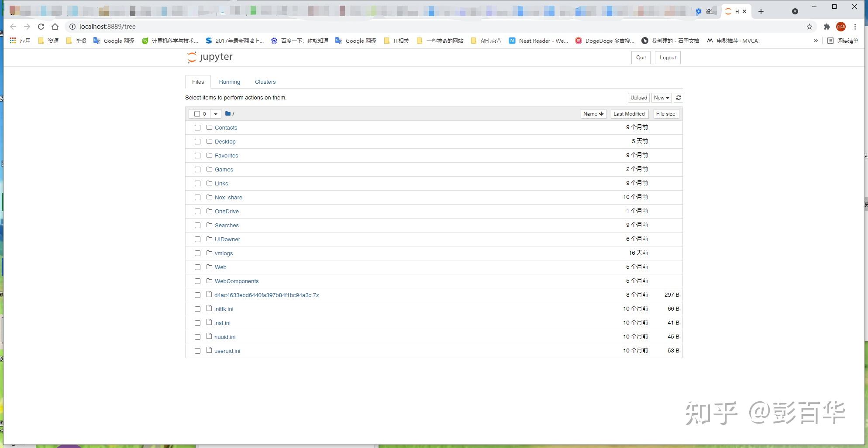Reload the current browser page
The height and width of the screenshot is (448, 868).
click(x=41, y=27)
